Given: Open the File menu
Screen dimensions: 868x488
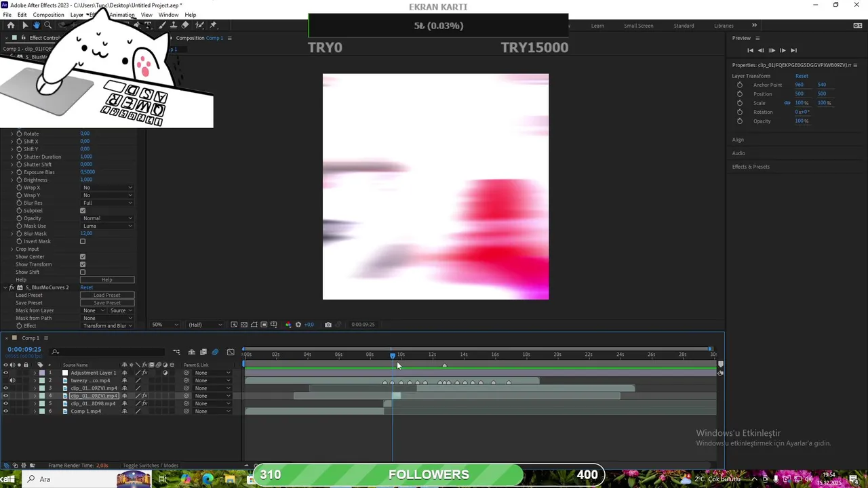Looking at the screenshot, I should (x=7, y=15).
